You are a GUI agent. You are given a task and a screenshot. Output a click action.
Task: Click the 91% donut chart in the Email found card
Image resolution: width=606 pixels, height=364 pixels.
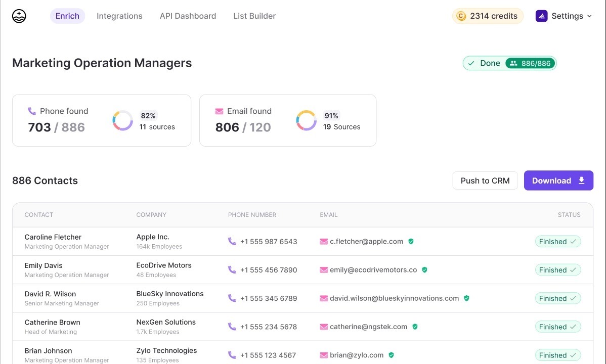click(306, 120)
